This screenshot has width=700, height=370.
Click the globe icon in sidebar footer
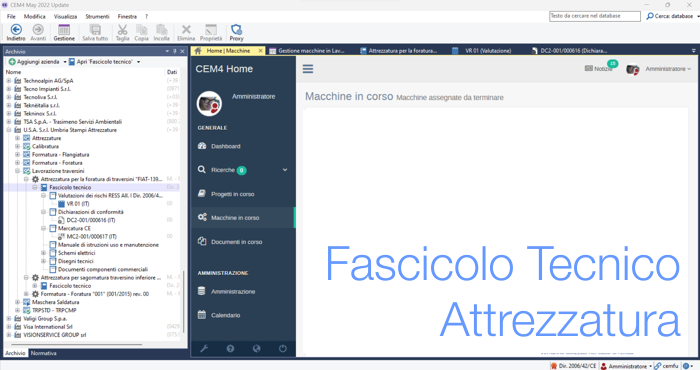pos(256,349)
